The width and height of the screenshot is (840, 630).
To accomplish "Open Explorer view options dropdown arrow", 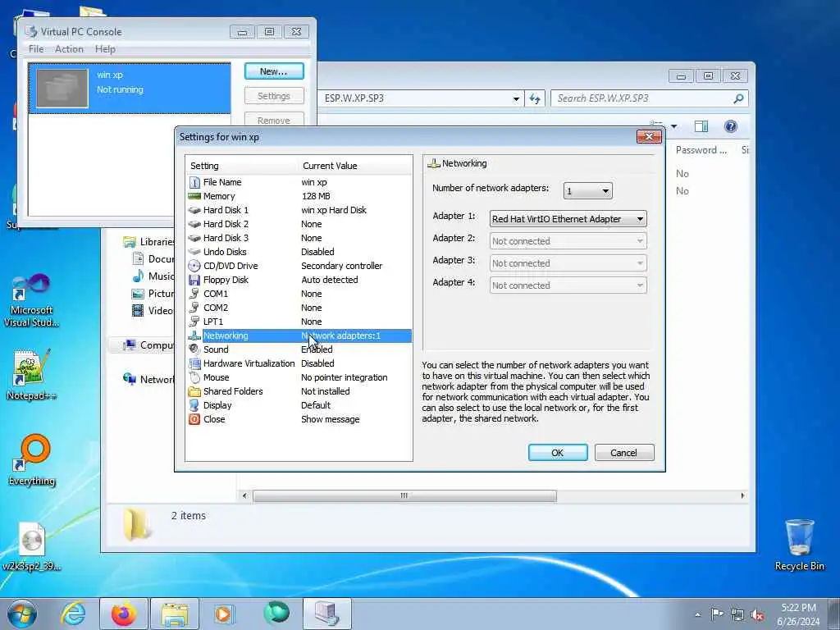I will pos(673,126).
